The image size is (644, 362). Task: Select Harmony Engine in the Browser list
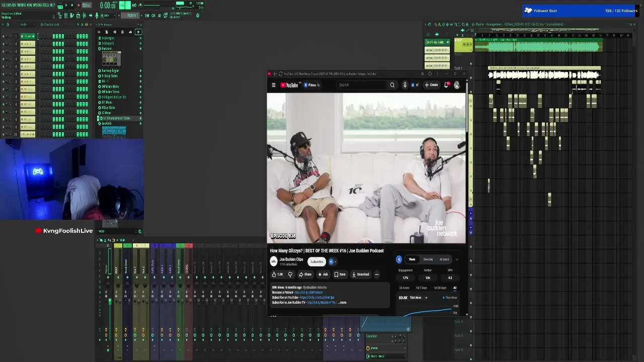(x=110, y=71)
